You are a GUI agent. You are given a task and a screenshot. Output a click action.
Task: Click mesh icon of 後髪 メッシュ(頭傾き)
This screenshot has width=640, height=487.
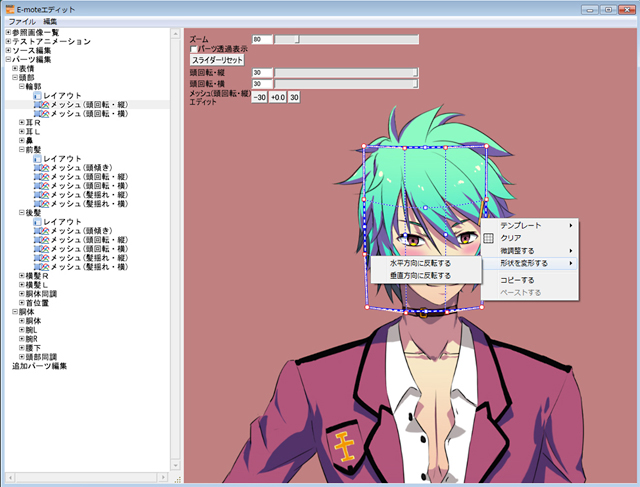[x=41, y=231]
